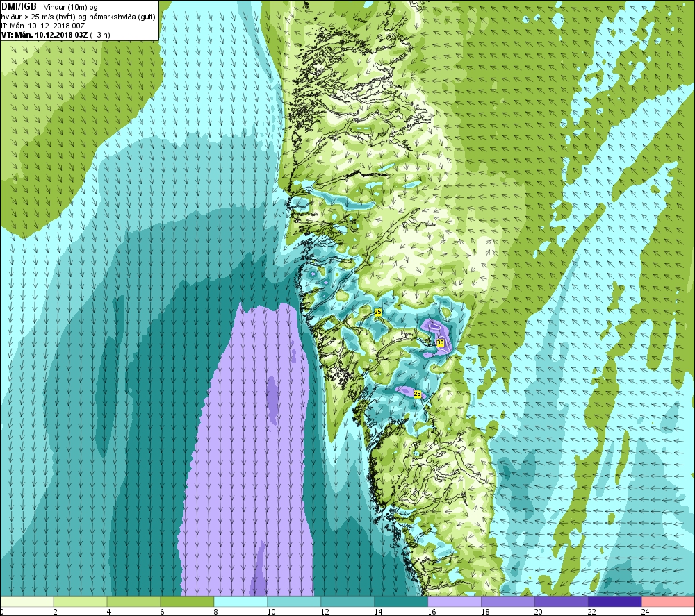Click the 'VT: Mán. 10.12.2018 03Z (+3 h)' valid time line

[x=56, y=35]
